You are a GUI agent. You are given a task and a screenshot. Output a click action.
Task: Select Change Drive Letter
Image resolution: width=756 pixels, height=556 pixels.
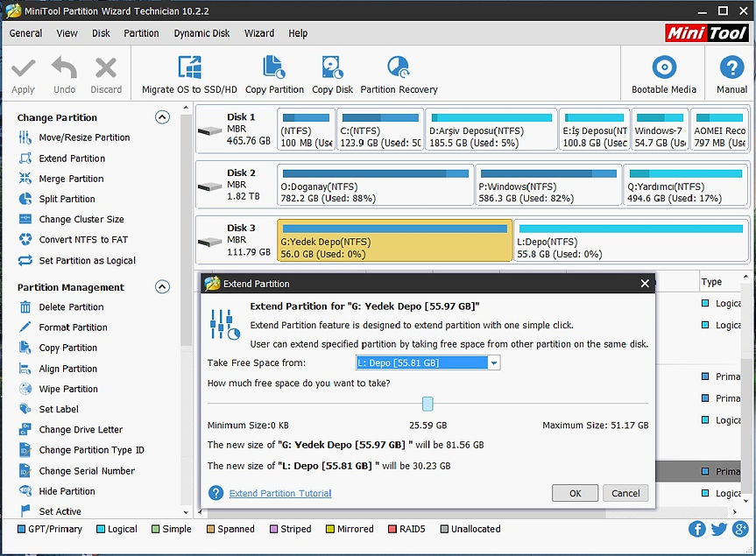pyautogui.click(x=71, y=429)
